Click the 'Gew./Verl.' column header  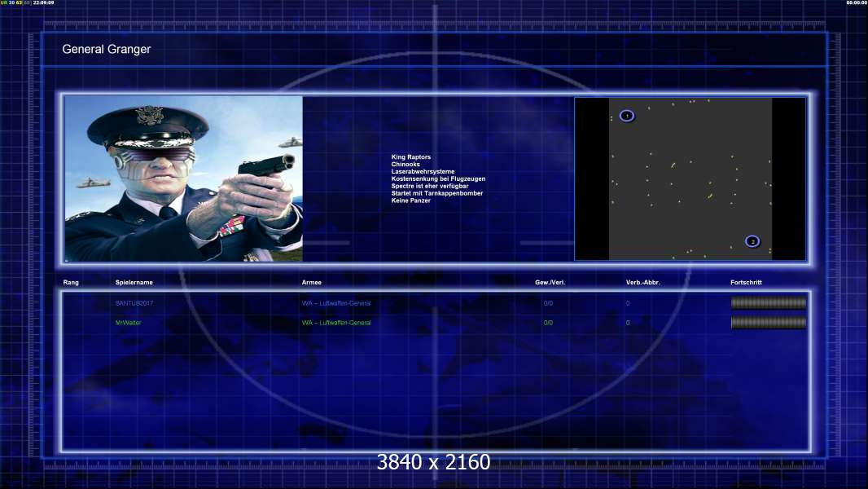[x=550, y=283]
